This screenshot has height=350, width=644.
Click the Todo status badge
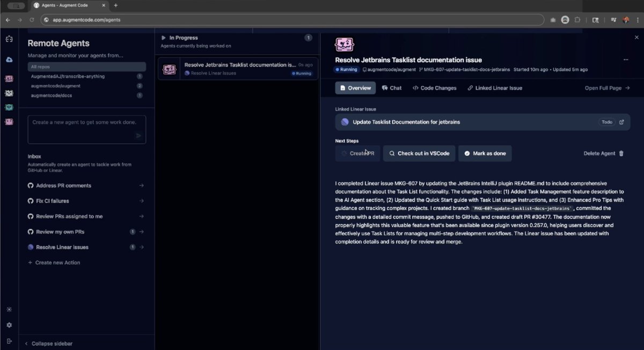[606, 122]
